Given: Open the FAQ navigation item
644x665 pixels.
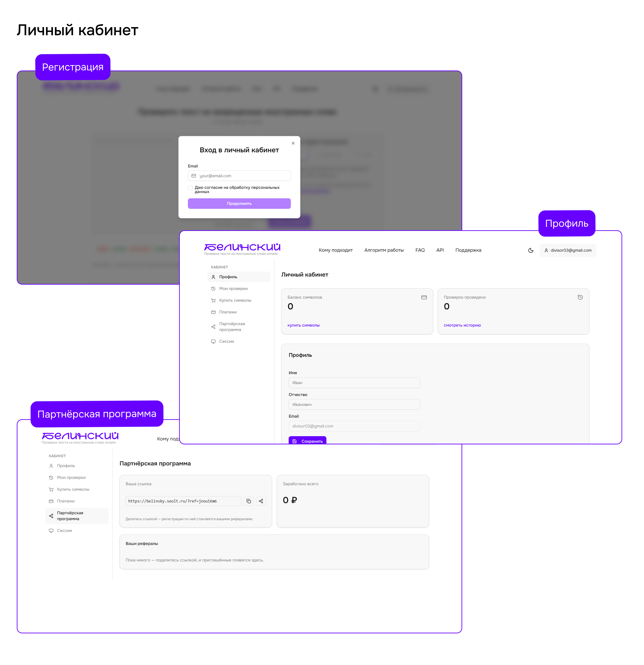Looking at the screenshot, I should (420, 250).
